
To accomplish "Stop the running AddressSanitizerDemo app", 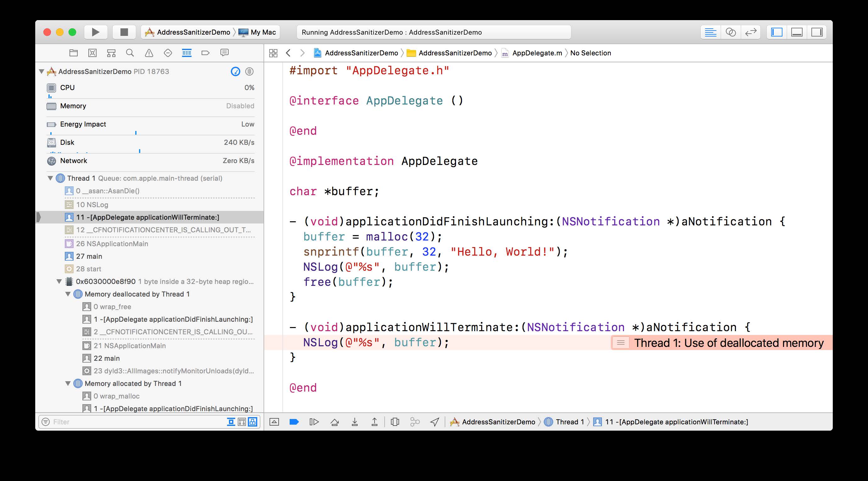I will 124,32.
